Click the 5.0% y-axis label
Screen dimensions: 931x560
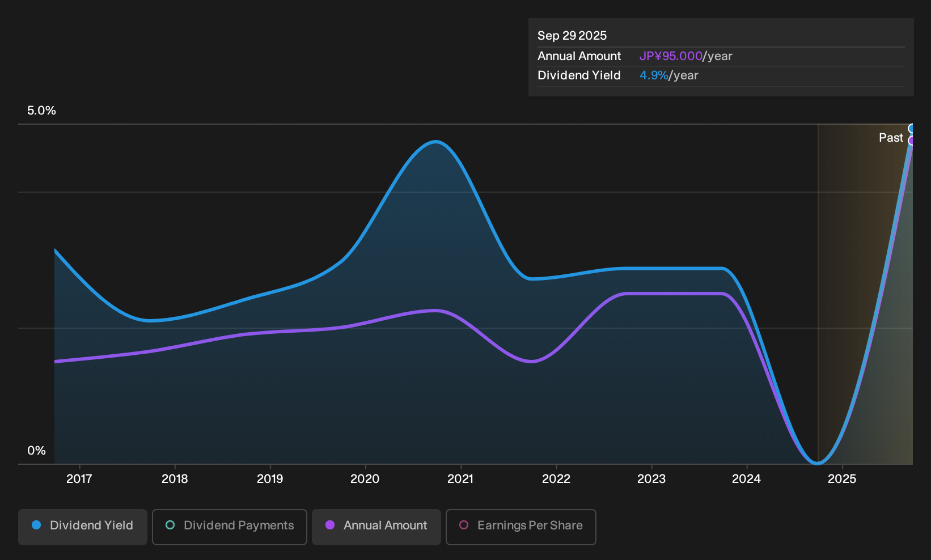41,111
